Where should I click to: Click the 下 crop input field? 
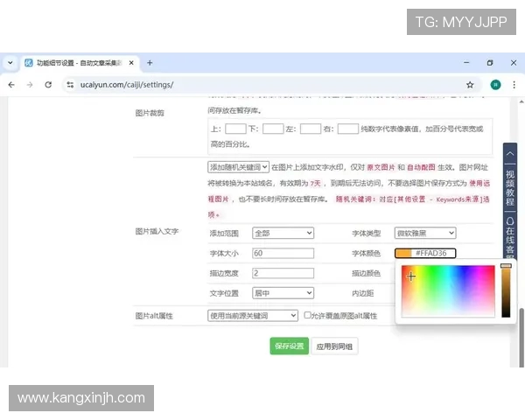click(x=273, y=129)
